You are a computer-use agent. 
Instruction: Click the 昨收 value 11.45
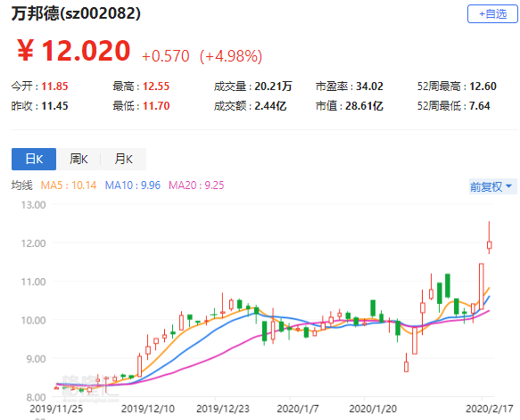(x=54, y=106)
